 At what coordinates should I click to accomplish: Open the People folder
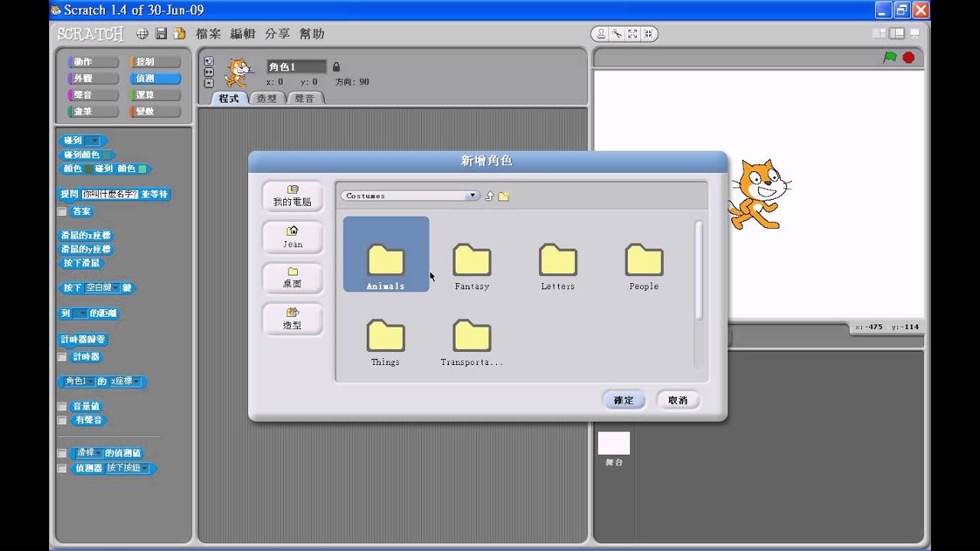[644, 266]
